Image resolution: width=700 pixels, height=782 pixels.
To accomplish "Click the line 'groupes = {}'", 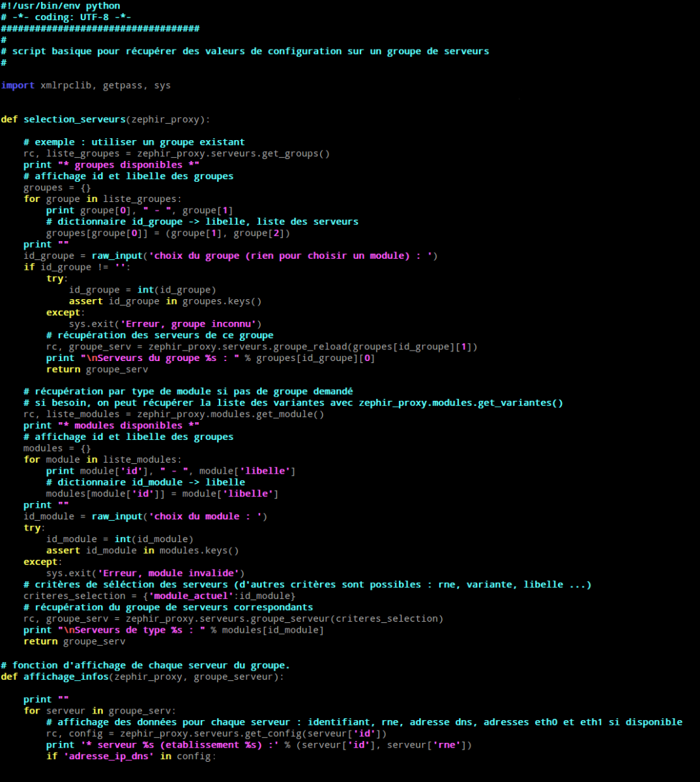I will [x=57, y=188].
